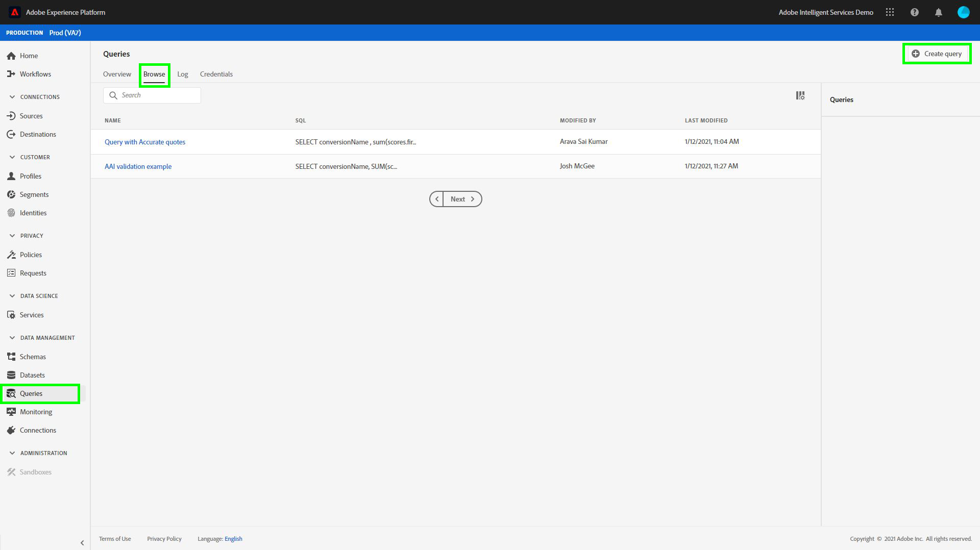Click the Connections plug icon
The image size is (980, 550).
coord(11,430)
